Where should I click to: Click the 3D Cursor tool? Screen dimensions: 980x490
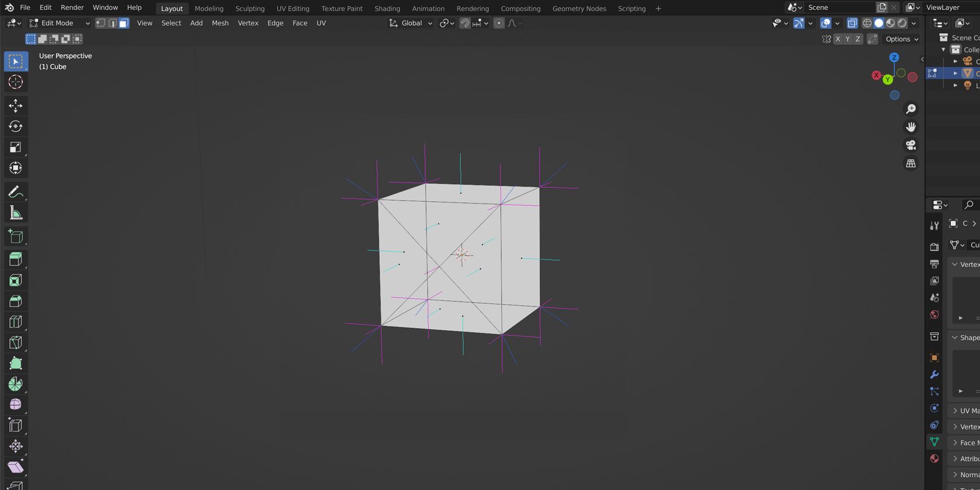click(x=16, y=82)
